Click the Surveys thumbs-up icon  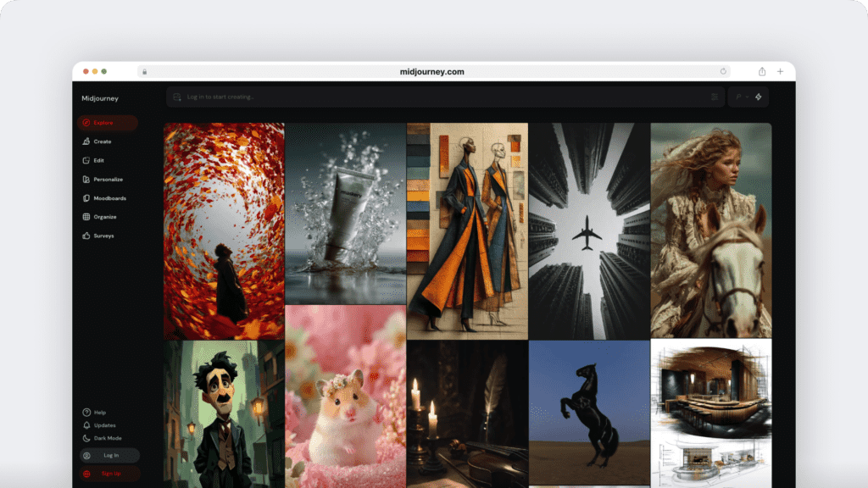[x=86, y=236]
